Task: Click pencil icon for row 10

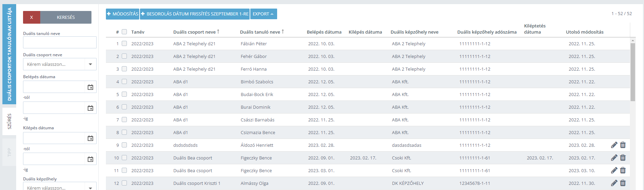Action: pos(614,158)
